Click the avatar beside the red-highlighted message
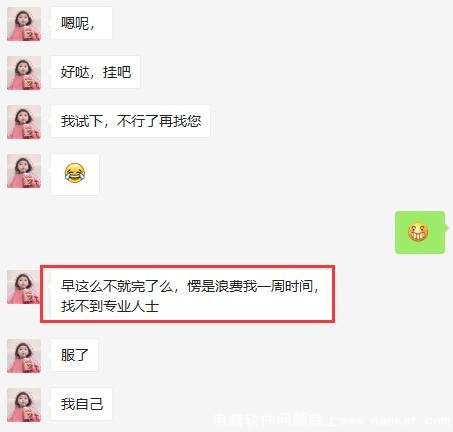Image resolution: width=453 pixels, height=432 pixels. 23,287
